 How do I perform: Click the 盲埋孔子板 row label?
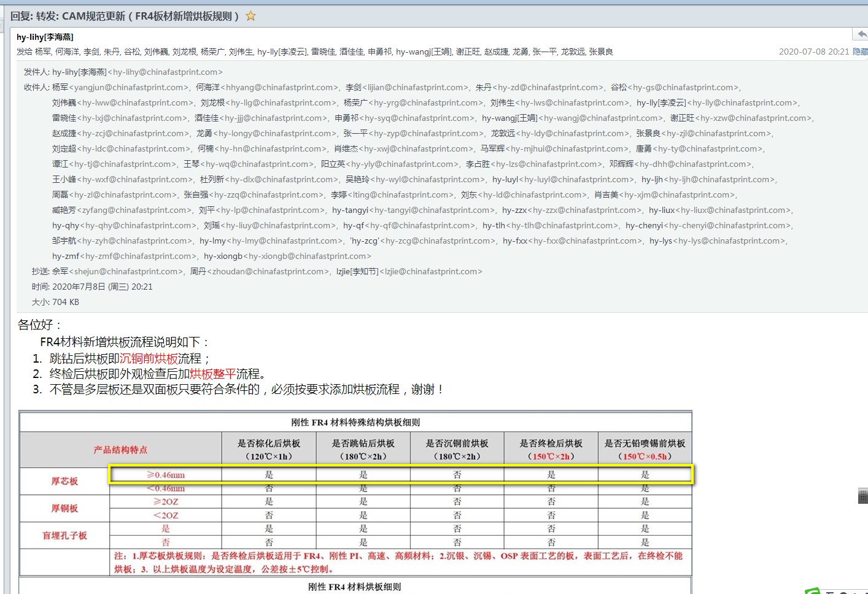64,536
